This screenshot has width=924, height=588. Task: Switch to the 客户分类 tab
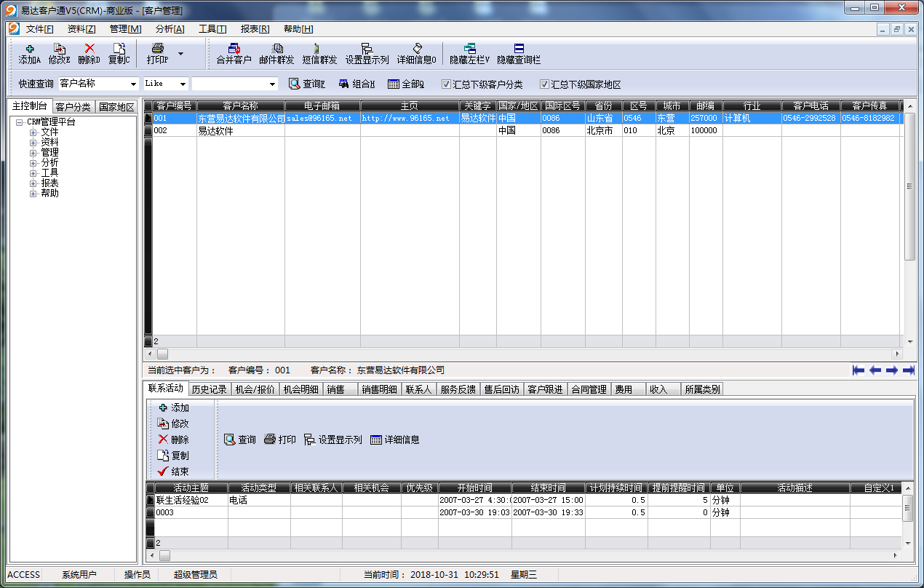click(x=73, y=107)
